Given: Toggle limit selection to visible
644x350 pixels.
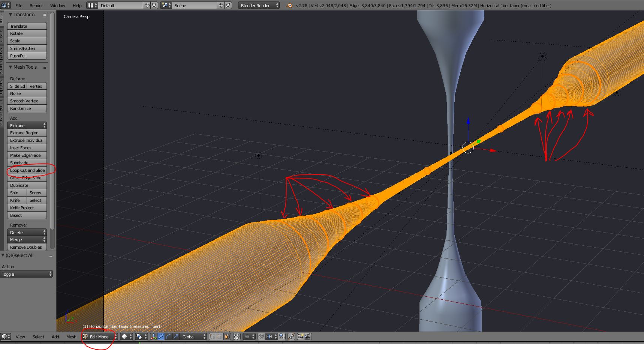Looking at the screenshot, I should point(237,336).
